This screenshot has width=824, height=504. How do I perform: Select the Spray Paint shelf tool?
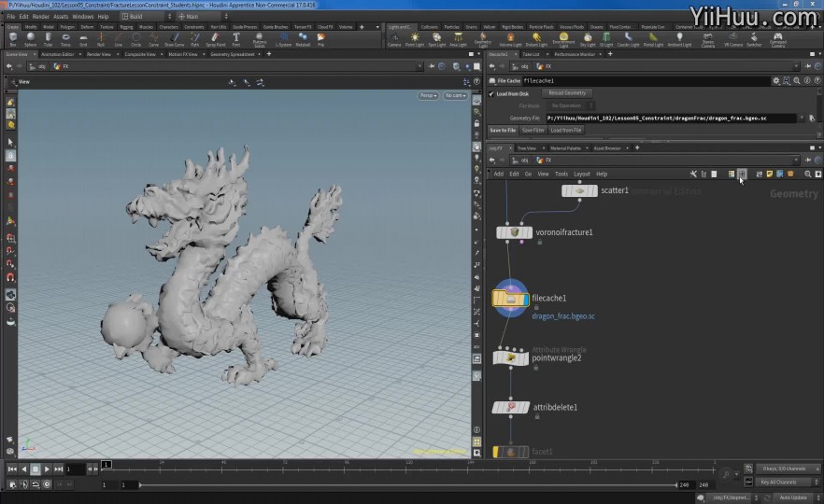click(216, 39)
